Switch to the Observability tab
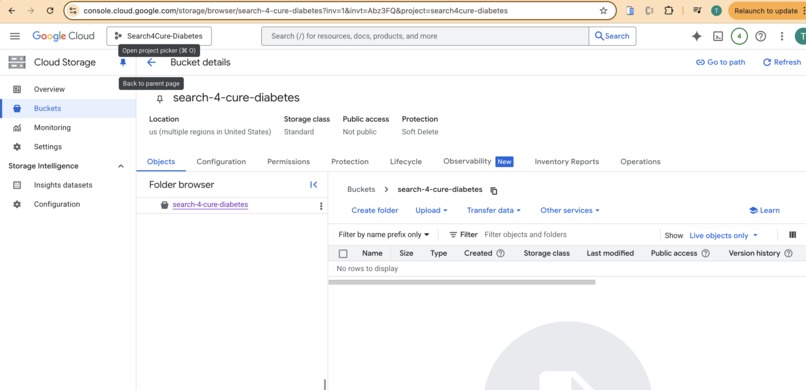The height and width of the screenshot is (390, 806). point(478,161)
